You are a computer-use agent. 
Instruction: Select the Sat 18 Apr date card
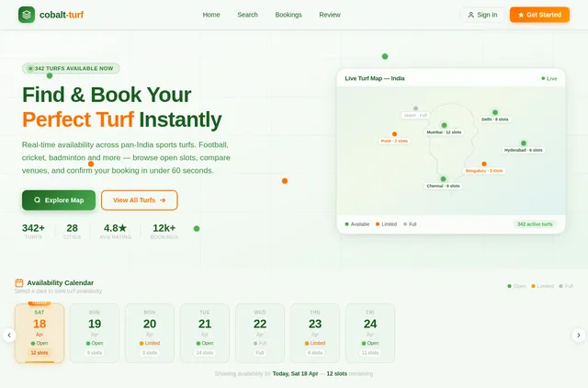click(x=40, y=333)
